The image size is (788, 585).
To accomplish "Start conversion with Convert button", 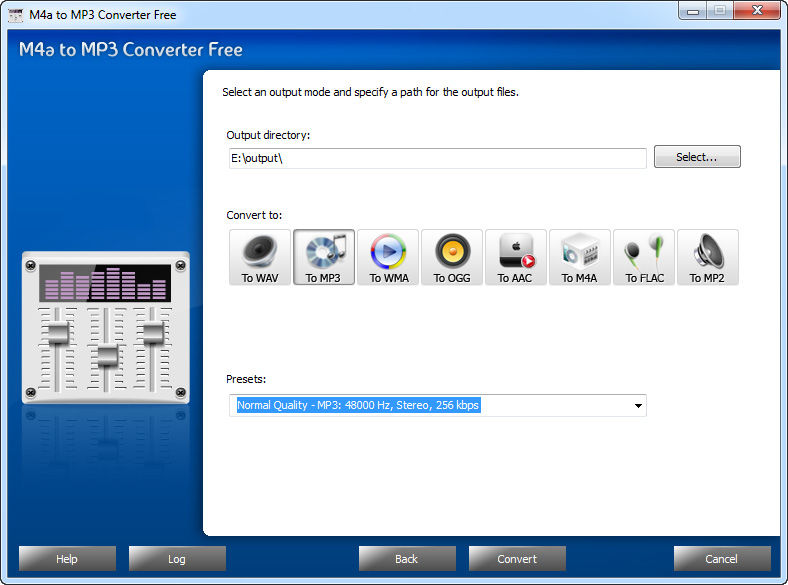I will 517,559.
